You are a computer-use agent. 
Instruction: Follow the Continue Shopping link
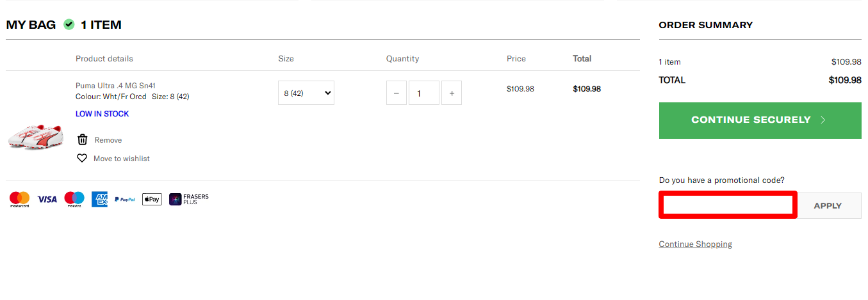[695, 244]
